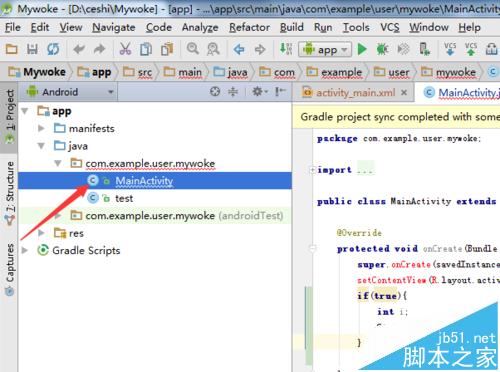Click the green Run app button
500x372 pixels.
[x=362, y=49]
